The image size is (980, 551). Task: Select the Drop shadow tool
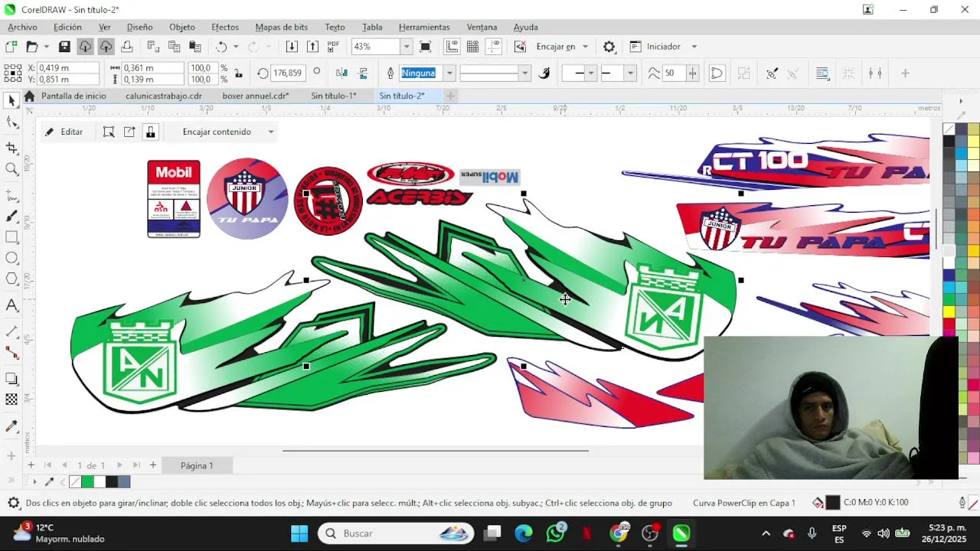11,379
